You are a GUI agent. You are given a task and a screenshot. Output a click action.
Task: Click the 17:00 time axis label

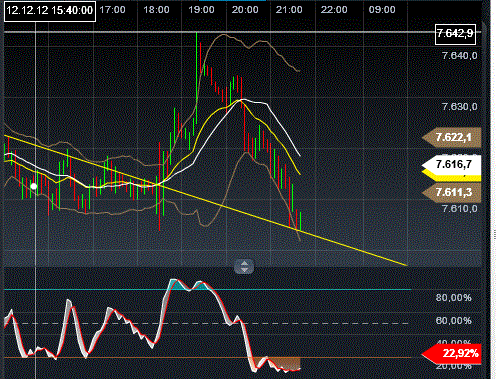pyautogui.click(x=113, y=10)
